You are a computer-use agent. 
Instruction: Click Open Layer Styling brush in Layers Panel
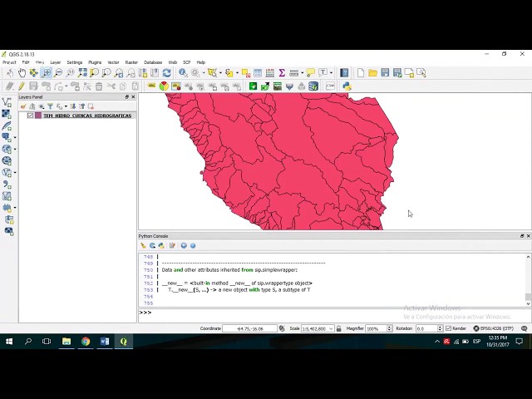(x=23, y=106)
